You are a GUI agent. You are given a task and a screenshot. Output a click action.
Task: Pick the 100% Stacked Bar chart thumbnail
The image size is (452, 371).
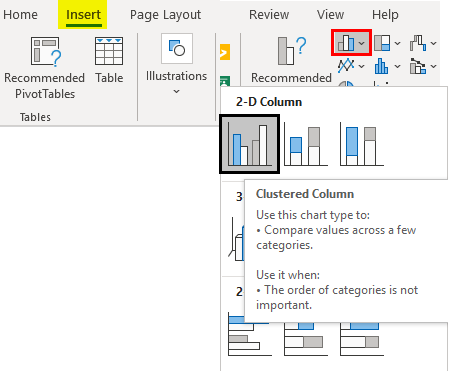point(362,339)
